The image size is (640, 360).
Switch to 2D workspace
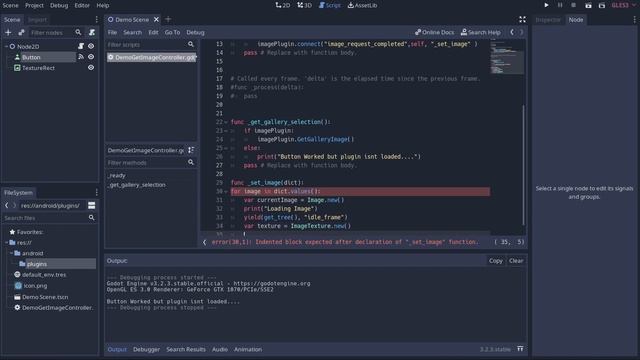(x=282, y=5)
